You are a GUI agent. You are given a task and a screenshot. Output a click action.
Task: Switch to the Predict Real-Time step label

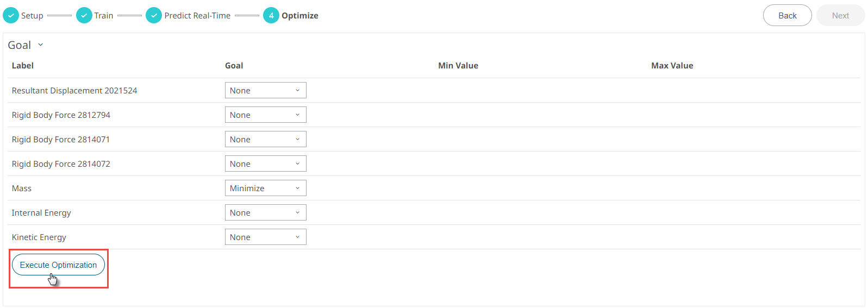(197, 16)
